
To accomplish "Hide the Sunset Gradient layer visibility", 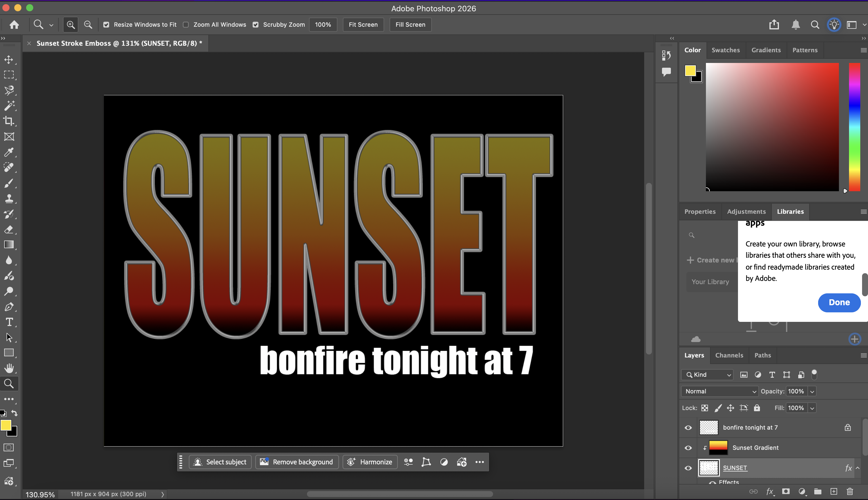I will [x=688, y=447].
